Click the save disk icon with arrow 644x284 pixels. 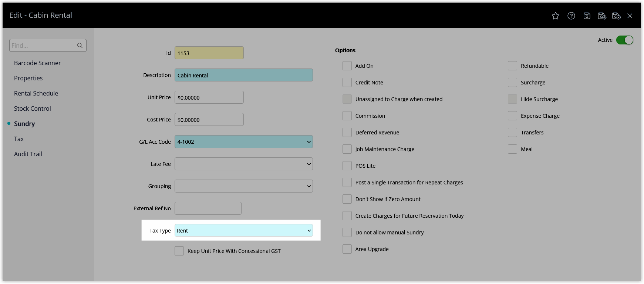click(602, 16)
